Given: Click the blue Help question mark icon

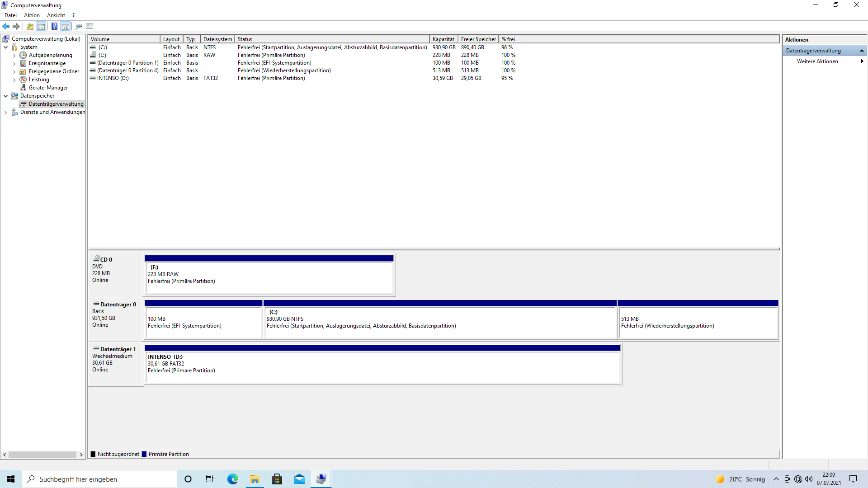Looking at the screenshot, I should [54, 26].
